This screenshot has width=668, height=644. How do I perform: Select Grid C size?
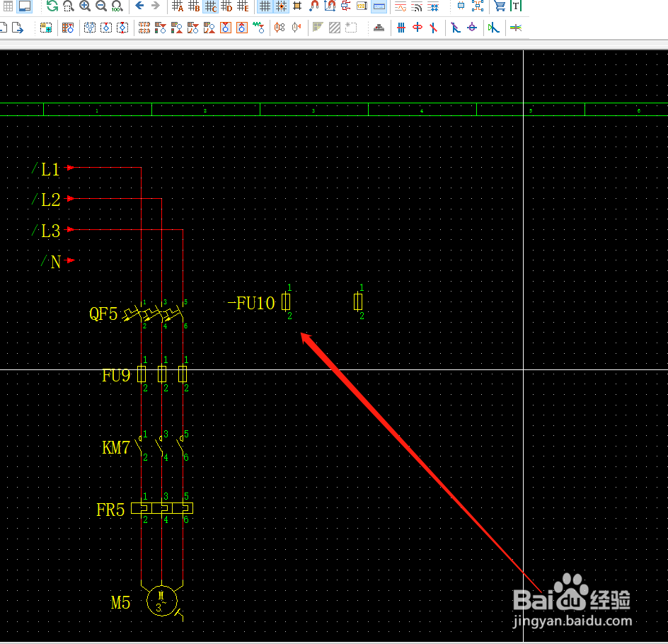click(210, 6)
